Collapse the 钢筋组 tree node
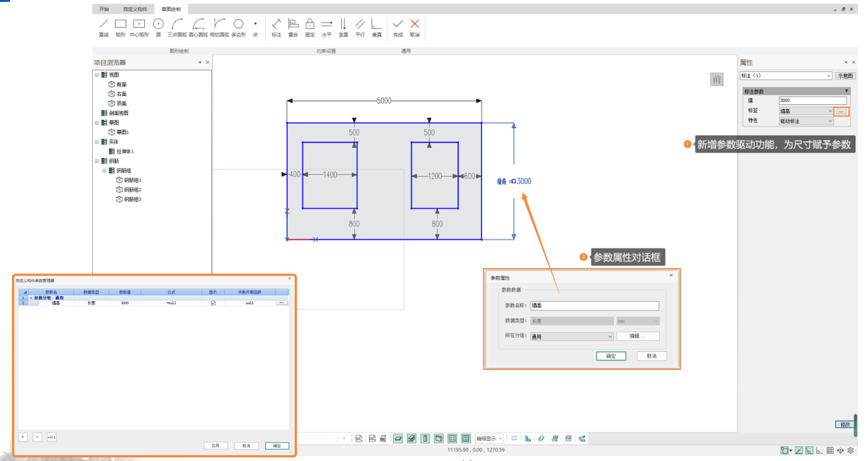 pyautogui.click(x=105, y=171)
